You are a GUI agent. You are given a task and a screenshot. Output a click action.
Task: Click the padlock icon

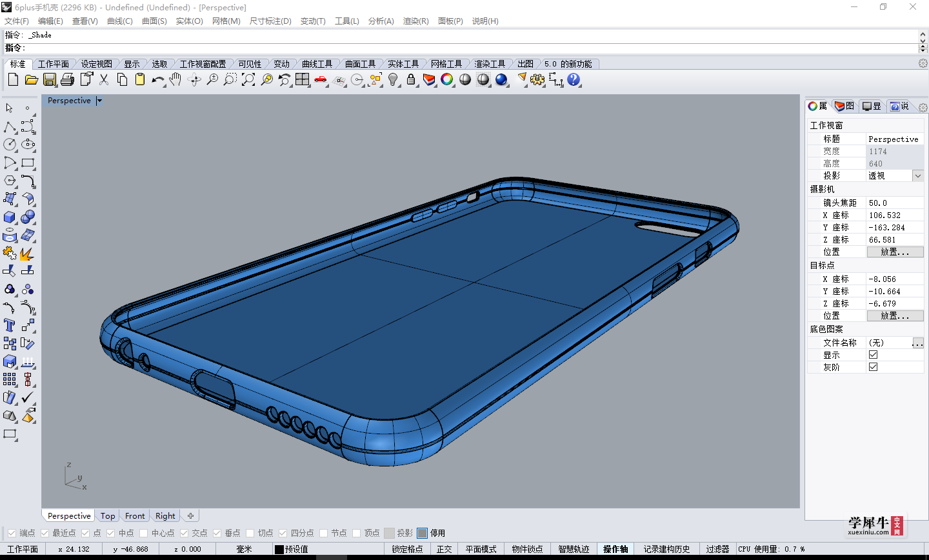coord(411,79)
